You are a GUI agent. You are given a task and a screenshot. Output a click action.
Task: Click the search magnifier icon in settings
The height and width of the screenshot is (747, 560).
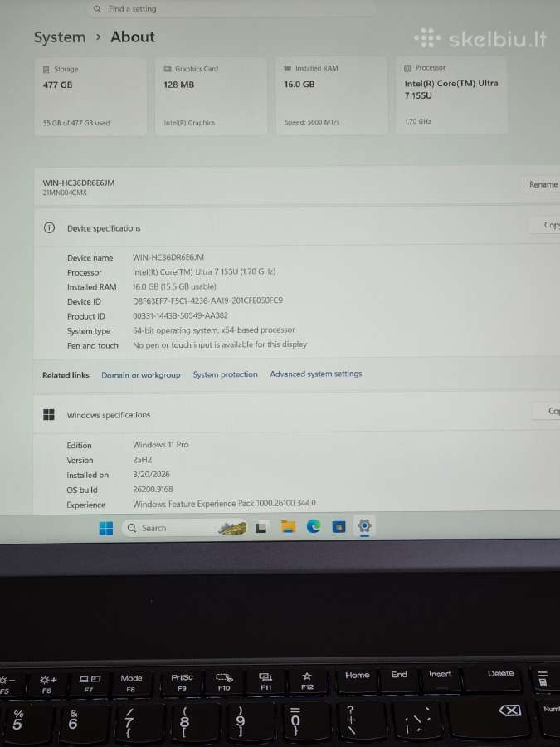click(x=97, y=9)
